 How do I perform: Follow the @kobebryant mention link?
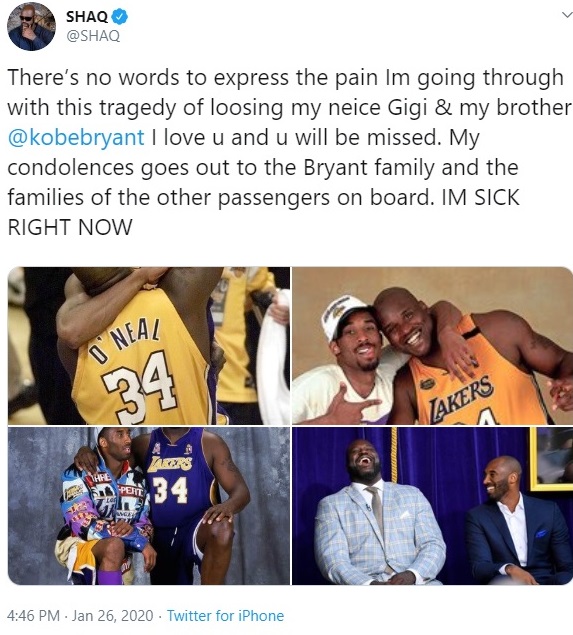pos(76,137)
